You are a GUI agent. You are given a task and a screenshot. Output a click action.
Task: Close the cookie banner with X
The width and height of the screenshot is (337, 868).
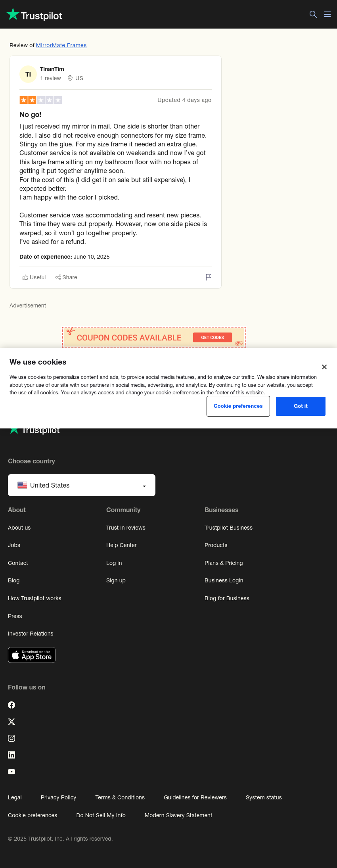point(324,367)
